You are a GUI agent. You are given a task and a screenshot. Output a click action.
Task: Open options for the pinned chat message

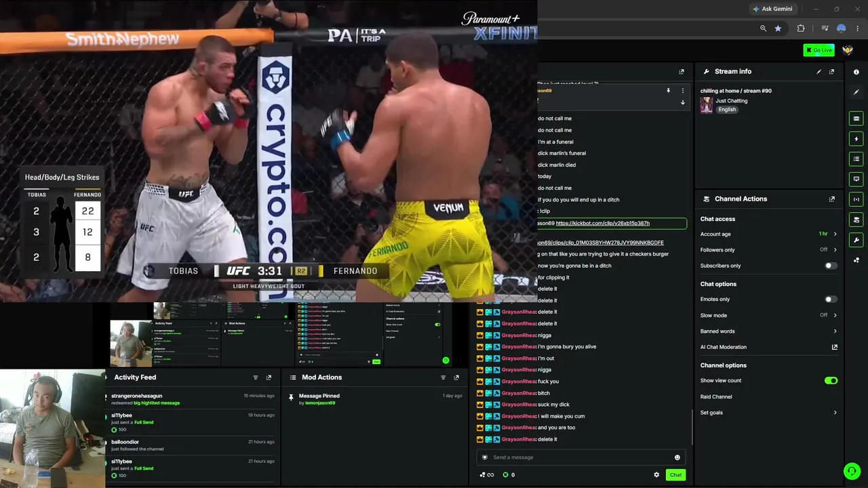point(683,91)
